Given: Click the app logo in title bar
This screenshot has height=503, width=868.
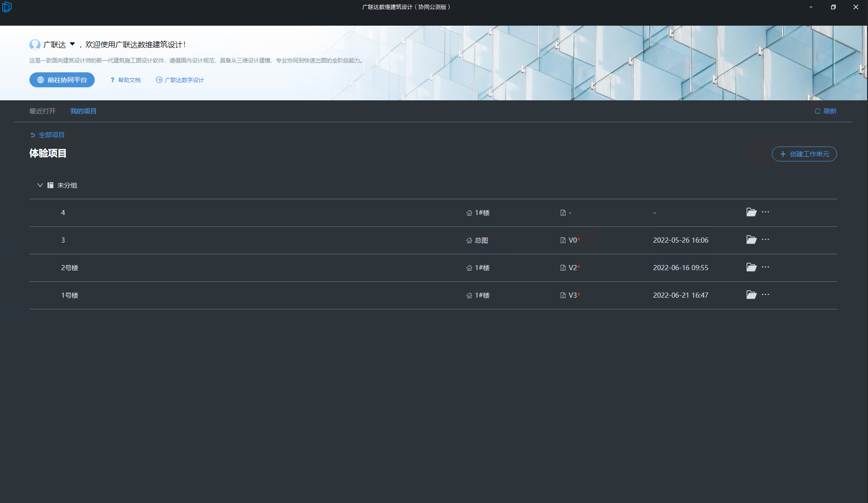Looking at the screenshot, I should pos(7,7).
